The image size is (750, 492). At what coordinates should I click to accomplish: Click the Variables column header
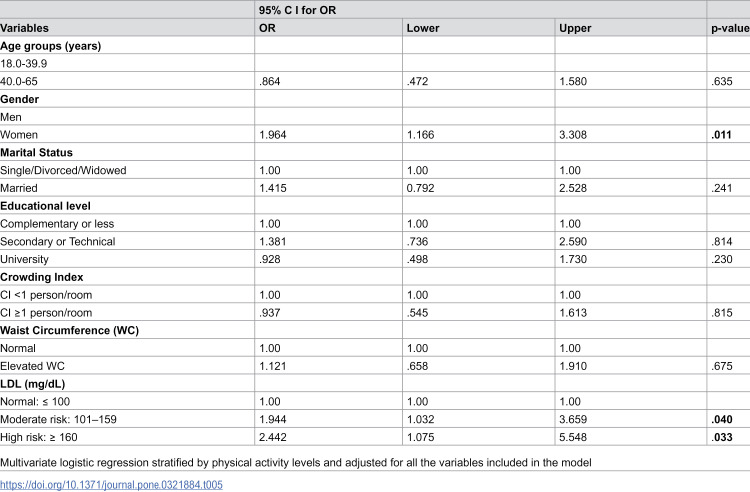24,28
